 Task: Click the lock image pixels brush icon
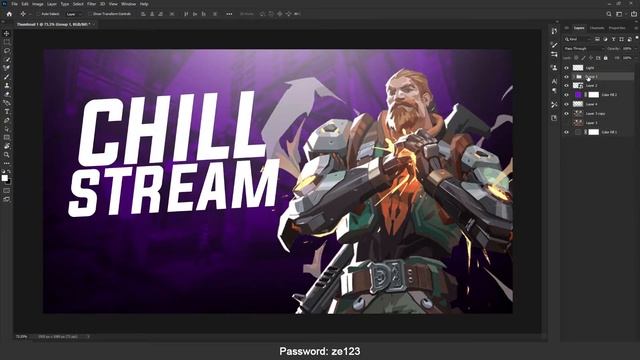pyautogui.click(x=583, y=58)
